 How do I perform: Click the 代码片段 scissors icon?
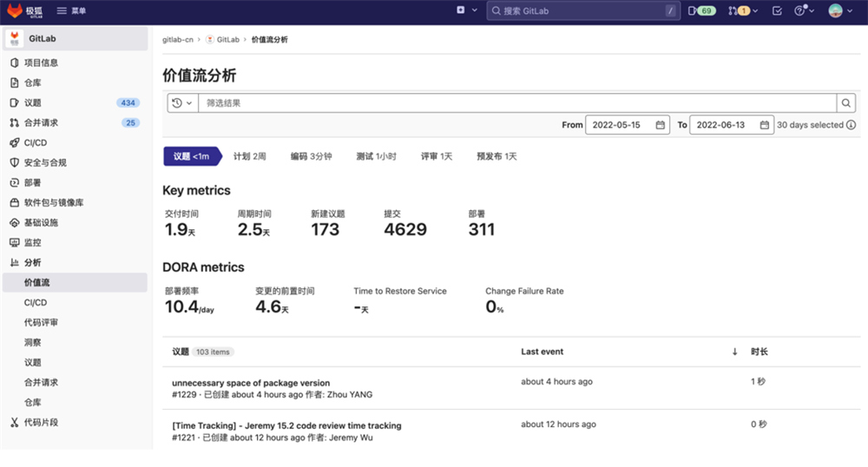(x=15, y=422)
